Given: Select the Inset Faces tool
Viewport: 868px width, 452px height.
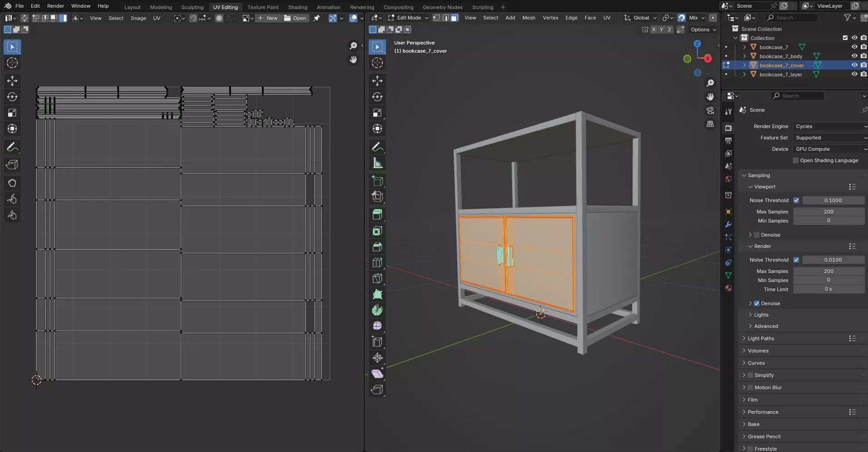Looking at the screenshot, I should 377,231.
